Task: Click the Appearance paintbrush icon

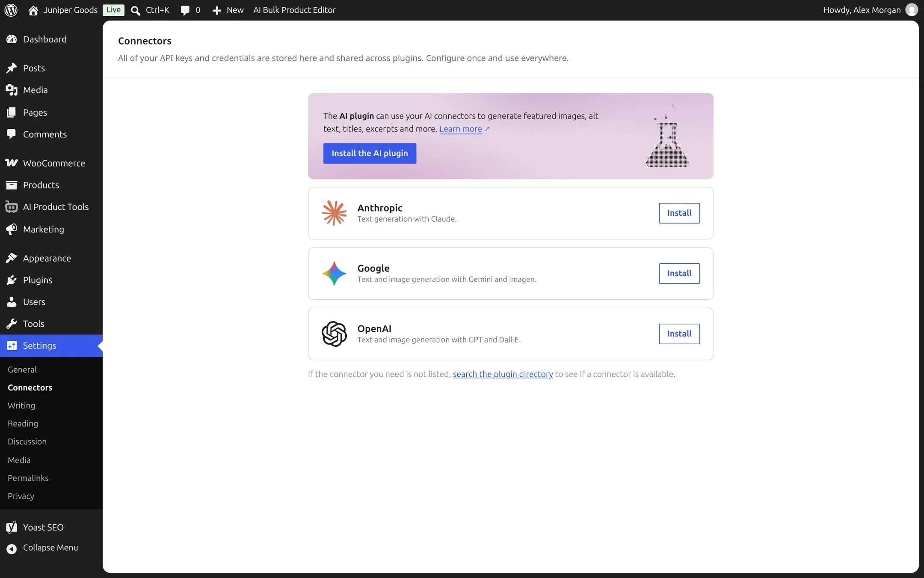Action: tap(12, 258)
